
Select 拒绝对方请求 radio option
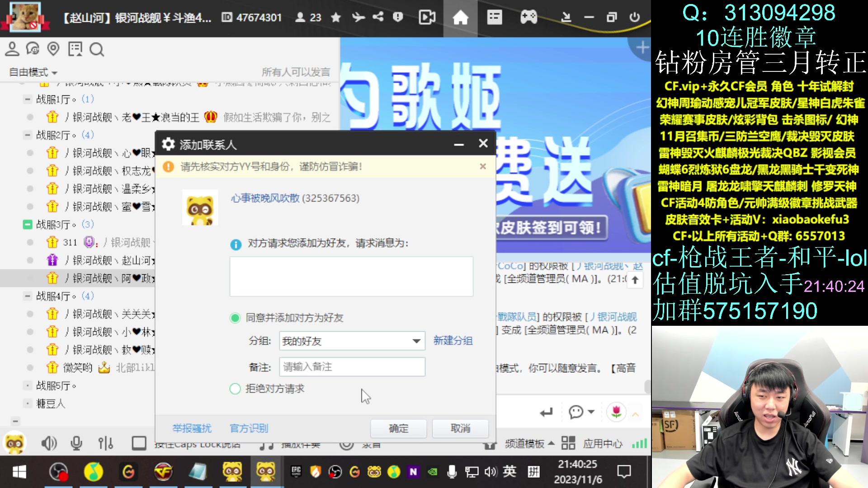point(235,389)
